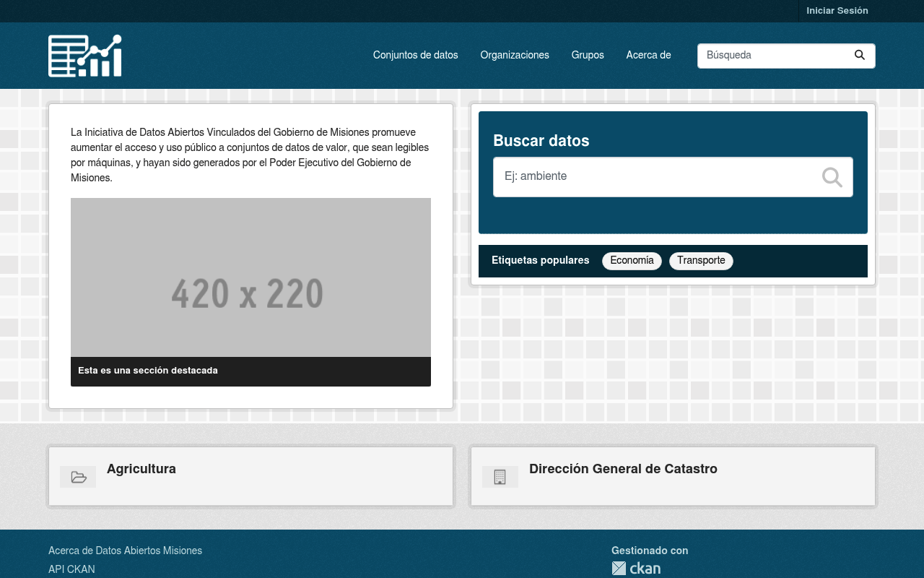Image resolution: width=924 pixels, height=578 pixels.
Task: Open Iniciar Sesión link
Action: (837, 11)
